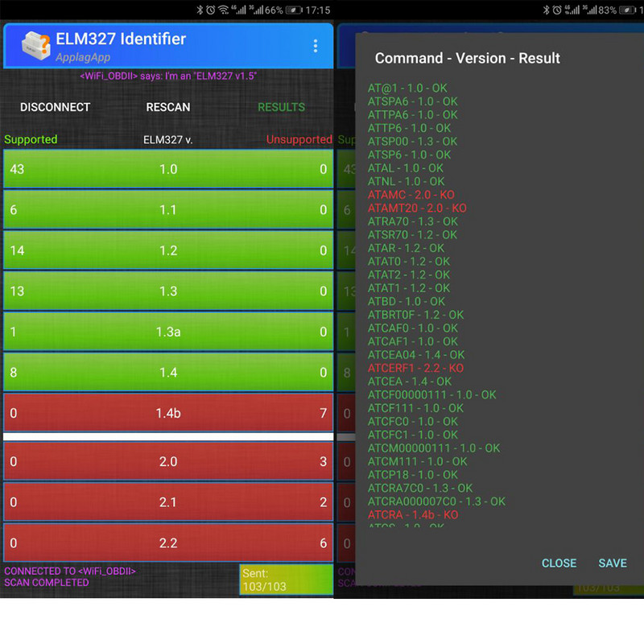Switch to the RESULTS view

tap(283, 107)
